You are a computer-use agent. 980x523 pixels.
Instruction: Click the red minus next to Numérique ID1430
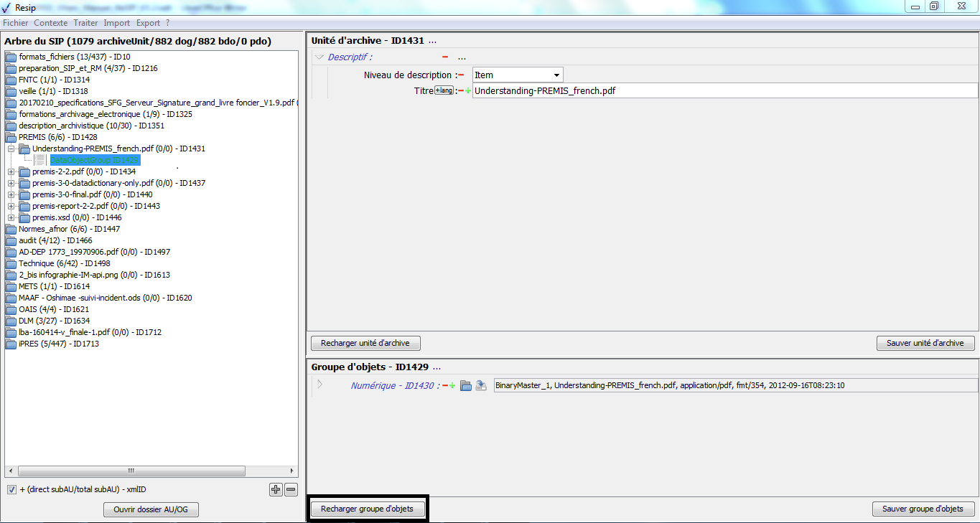(x=445, y=386)
